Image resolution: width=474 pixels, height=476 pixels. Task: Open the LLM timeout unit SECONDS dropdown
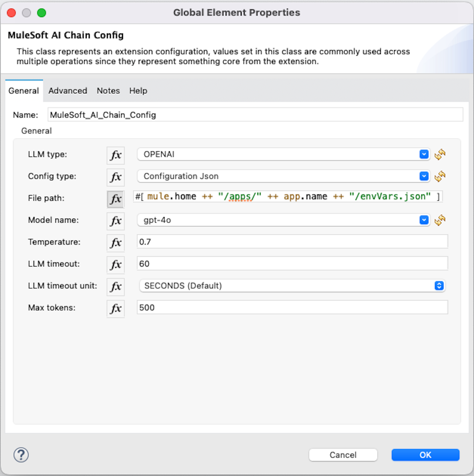pyautogui.click(x=292, y=286)
